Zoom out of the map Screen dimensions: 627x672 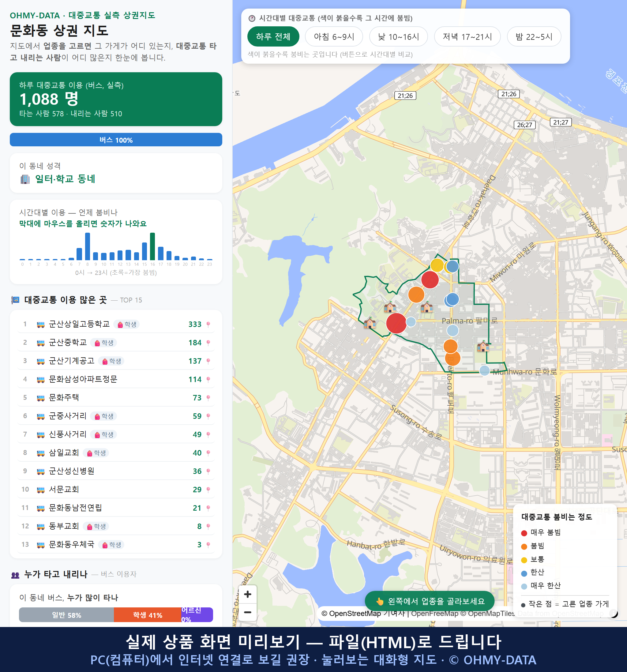247,612
